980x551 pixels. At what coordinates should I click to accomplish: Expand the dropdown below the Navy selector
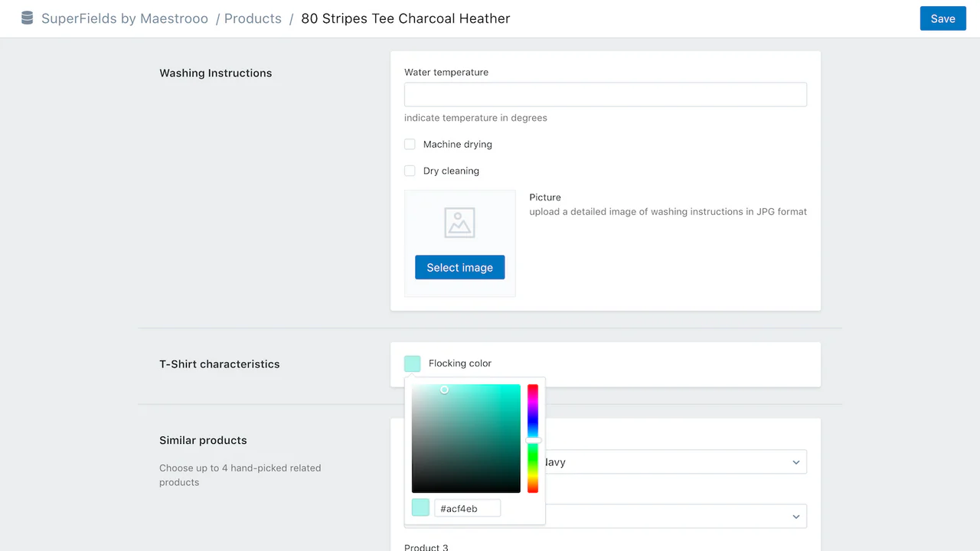pyautogui.click(x=674, y=517)
